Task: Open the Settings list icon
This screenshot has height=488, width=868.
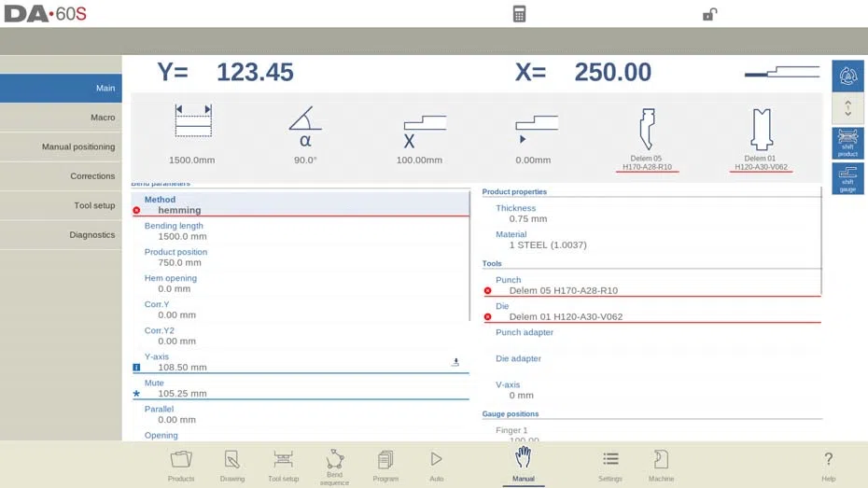Action: tap(610, 466)
